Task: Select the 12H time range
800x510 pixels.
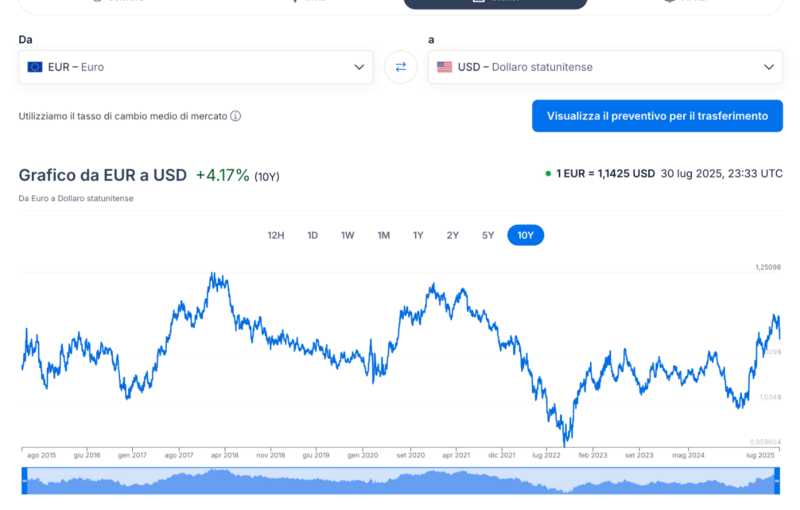Action: pyautogui.click(x=276, y=235)
